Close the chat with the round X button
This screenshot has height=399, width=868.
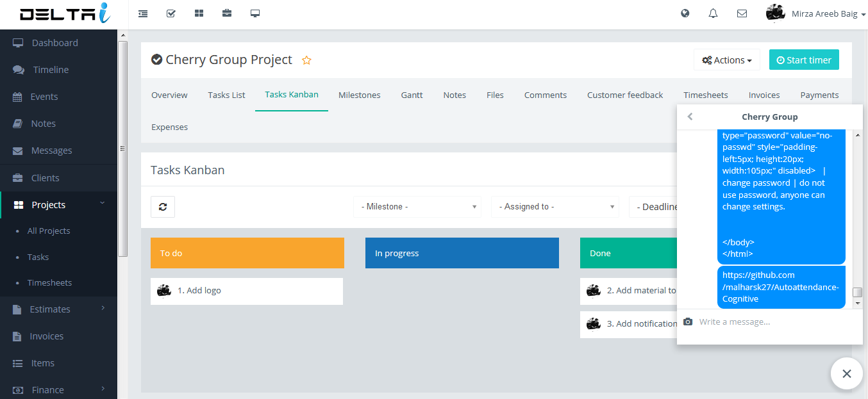[846, 374]
